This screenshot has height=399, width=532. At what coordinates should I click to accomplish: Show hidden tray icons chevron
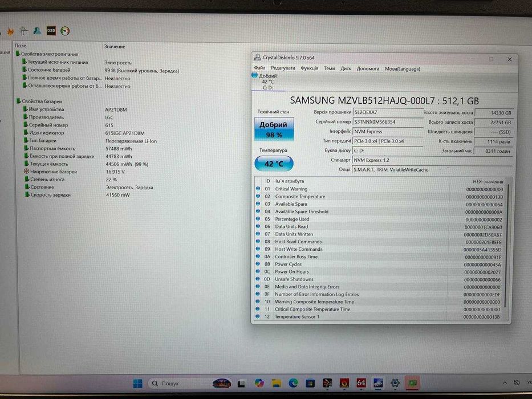505,382
